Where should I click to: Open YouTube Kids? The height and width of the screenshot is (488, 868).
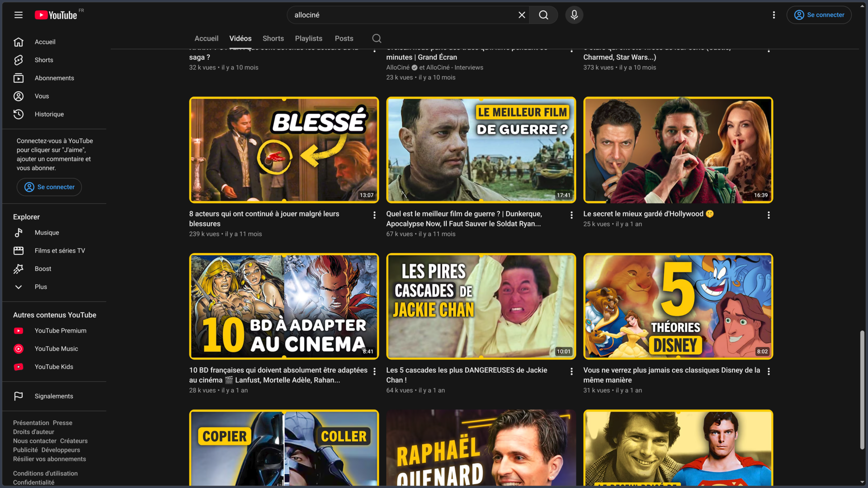tap(54, 367)
